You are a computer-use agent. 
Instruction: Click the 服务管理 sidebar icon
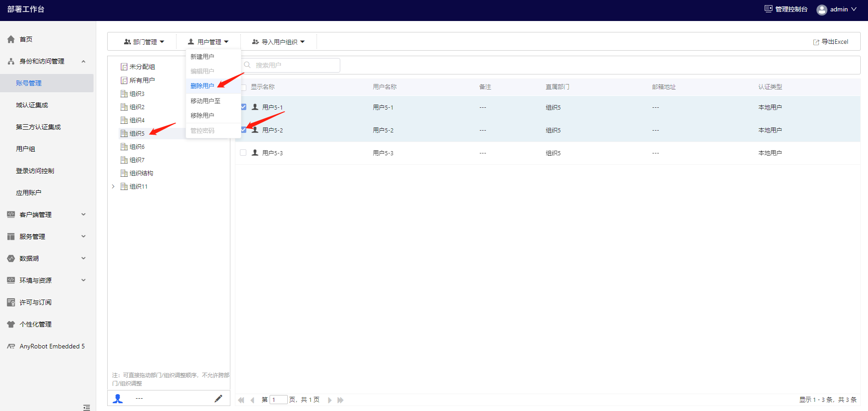pos(11,237)
